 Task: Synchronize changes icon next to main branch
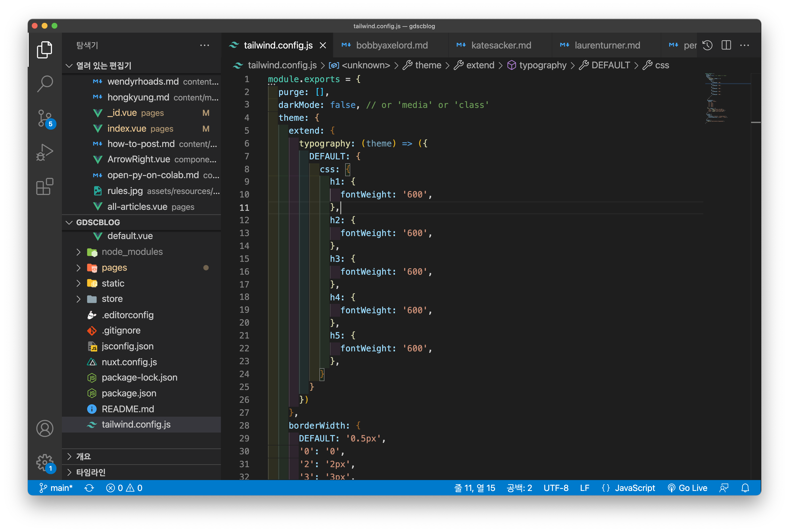click(x=89, y=488)
